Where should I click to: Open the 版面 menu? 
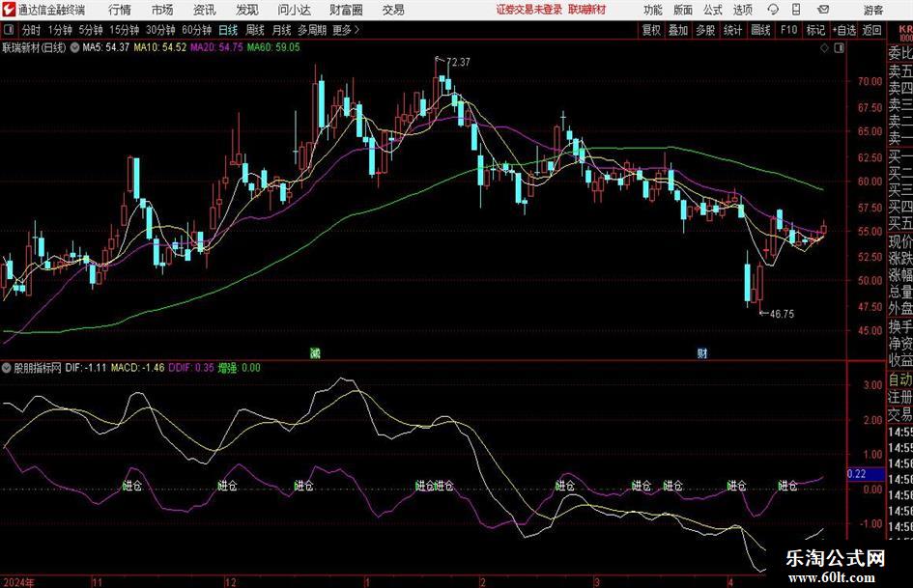682,10
